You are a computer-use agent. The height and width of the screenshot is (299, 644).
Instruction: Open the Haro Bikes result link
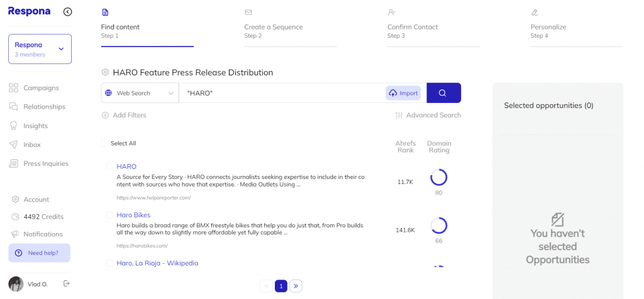click(133, 215)
